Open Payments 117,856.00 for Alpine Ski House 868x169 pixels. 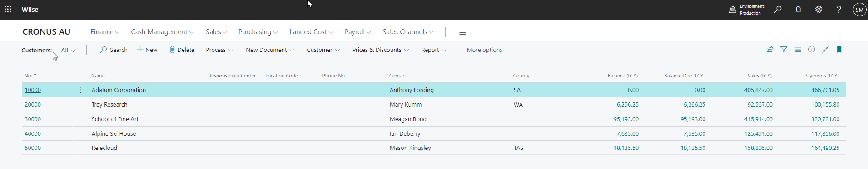point(825,134)
